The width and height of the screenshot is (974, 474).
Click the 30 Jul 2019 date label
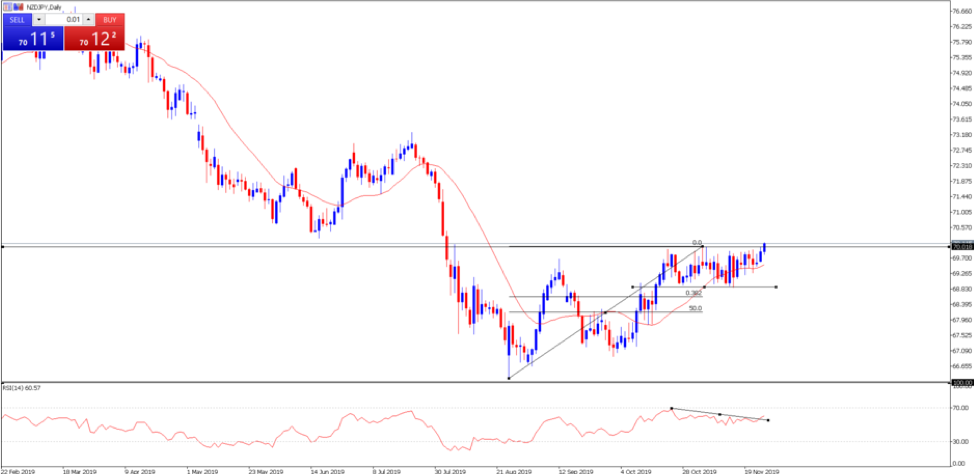(451, 470)
